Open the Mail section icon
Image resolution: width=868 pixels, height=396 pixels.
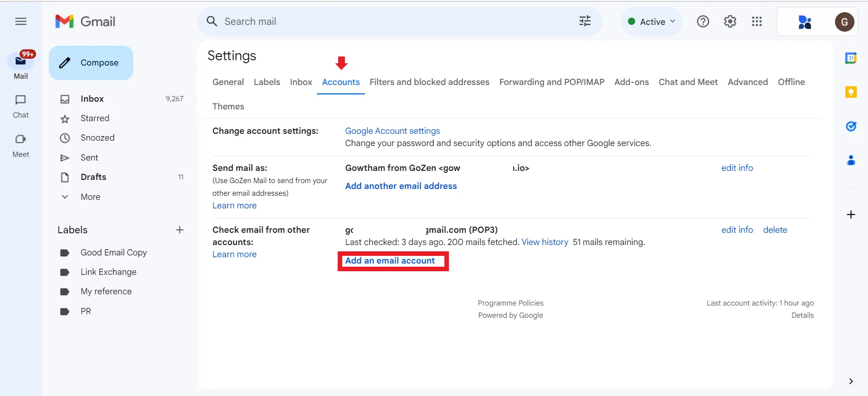click(21, 61)
